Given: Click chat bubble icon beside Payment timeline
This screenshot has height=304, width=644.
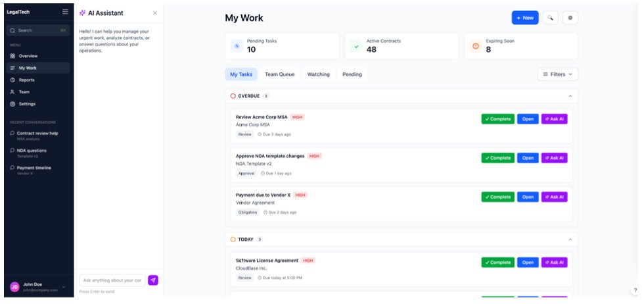Looking at the screenshot, I should [x=12, y=168].
